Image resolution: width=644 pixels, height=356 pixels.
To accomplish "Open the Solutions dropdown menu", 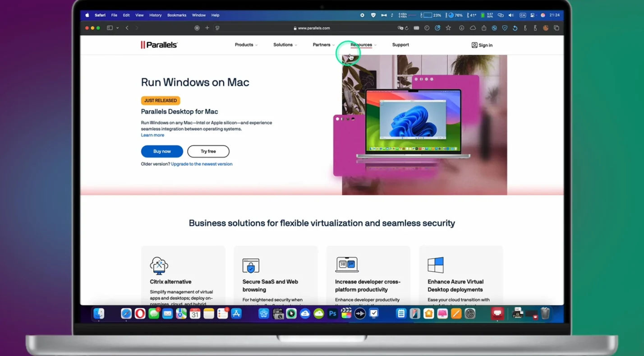I will pos(283,45).
